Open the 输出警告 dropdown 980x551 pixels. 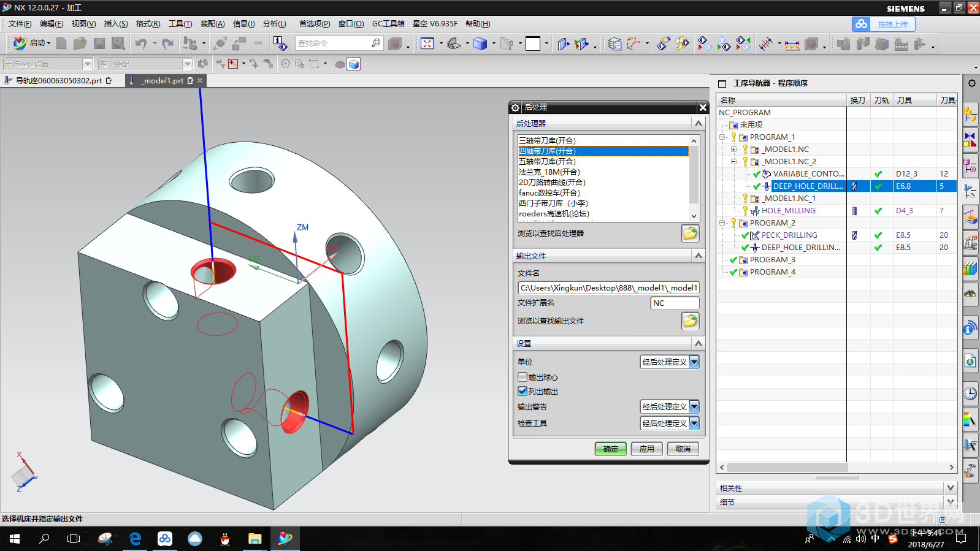point(694,406)
